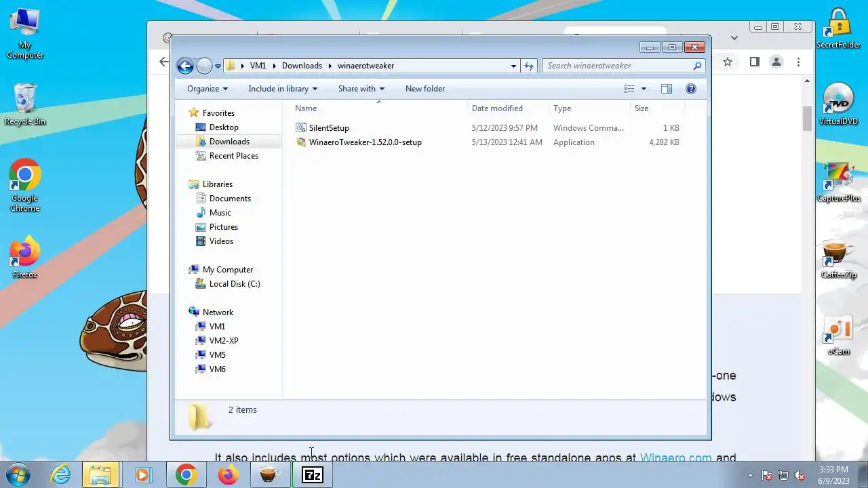Viewport: 868px width, 488px height.
Task: Open the address bar history dropdown
Action: click(x=513, y=66)
